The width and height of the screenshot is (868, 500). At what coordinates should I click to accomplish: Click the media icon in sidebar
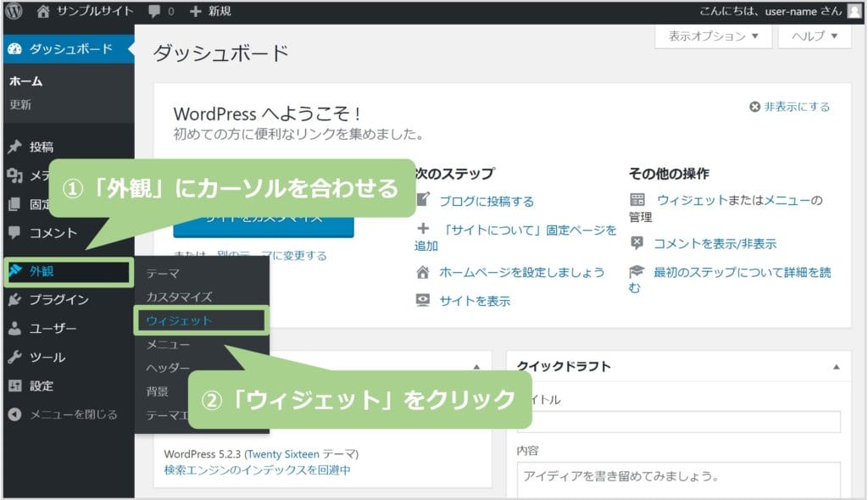pyautogui.click(x=15, y=175)
